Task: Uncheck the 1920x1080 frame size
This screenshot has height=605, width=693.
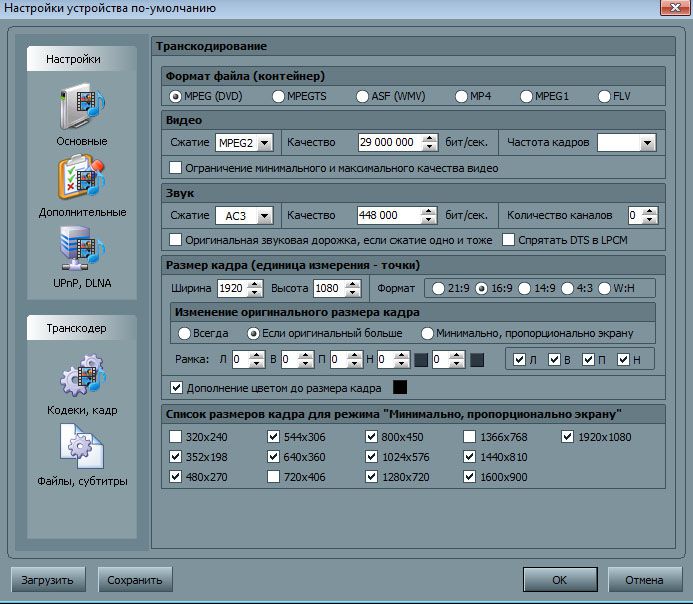Action: tap(568, 437)
